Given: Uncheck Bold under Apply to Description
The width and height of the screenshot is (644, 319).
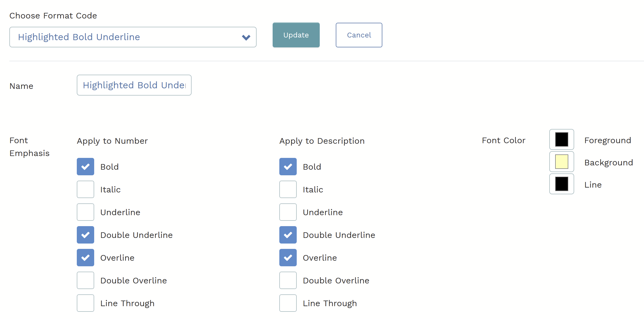Looking at the screenshot, I should 288,167.
